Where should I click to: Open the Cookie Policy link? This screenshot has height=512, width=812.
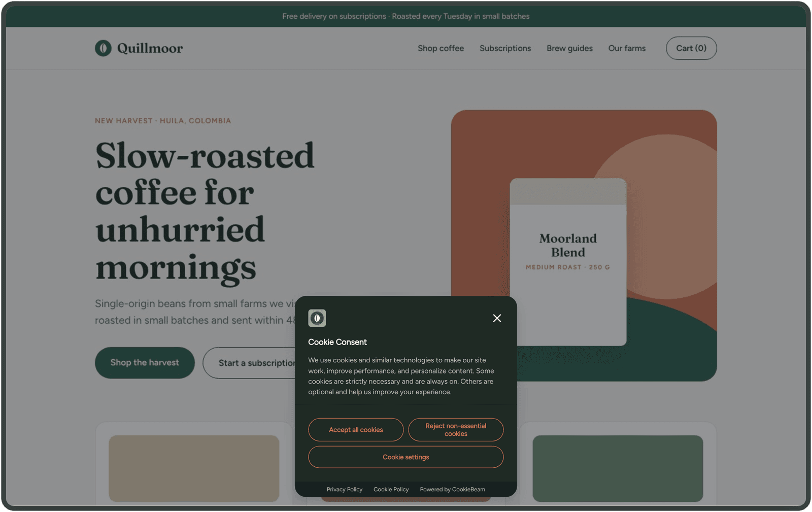point(391,490)
